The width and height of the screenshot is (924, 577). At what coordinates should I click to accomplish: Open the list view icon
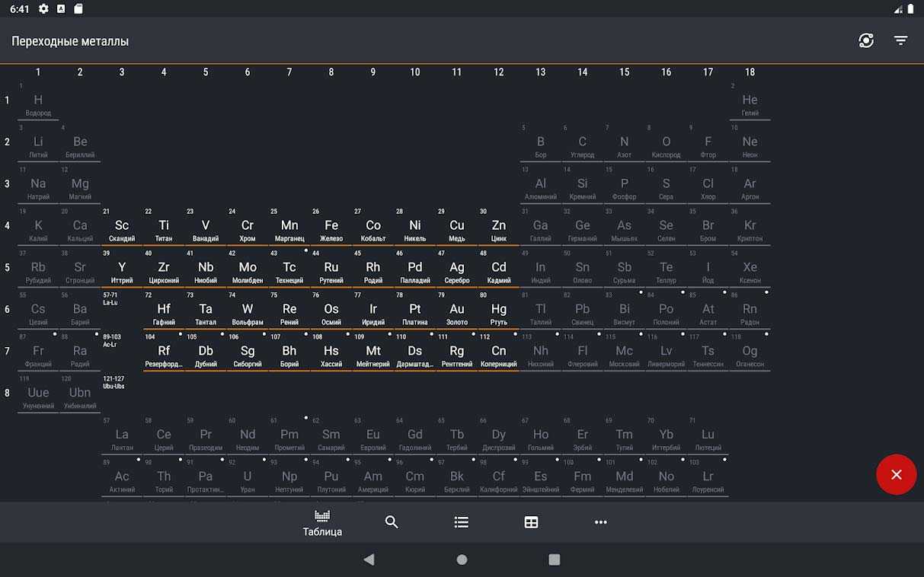pyautogui.click(x=461, y=522)
